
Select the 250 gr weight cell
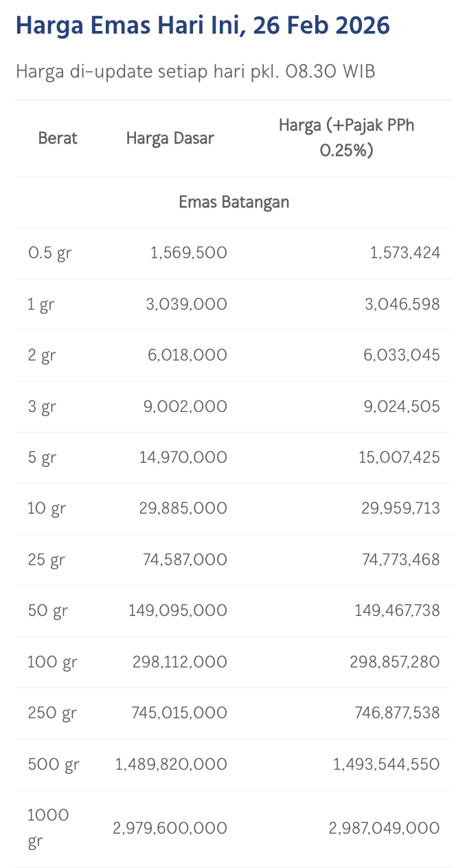(52, 713)
